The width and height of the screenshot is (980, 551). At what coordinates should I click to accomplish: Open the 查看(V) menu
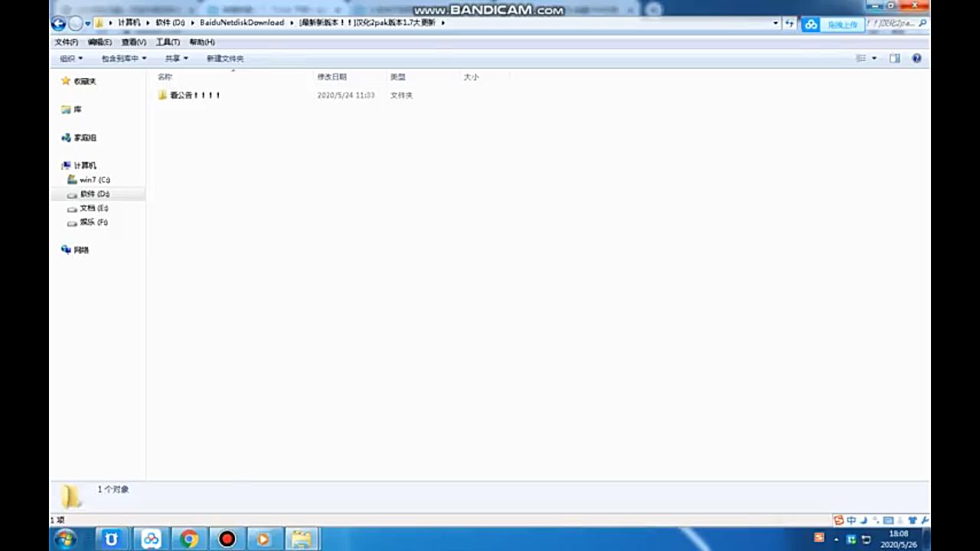coord(133,42)
